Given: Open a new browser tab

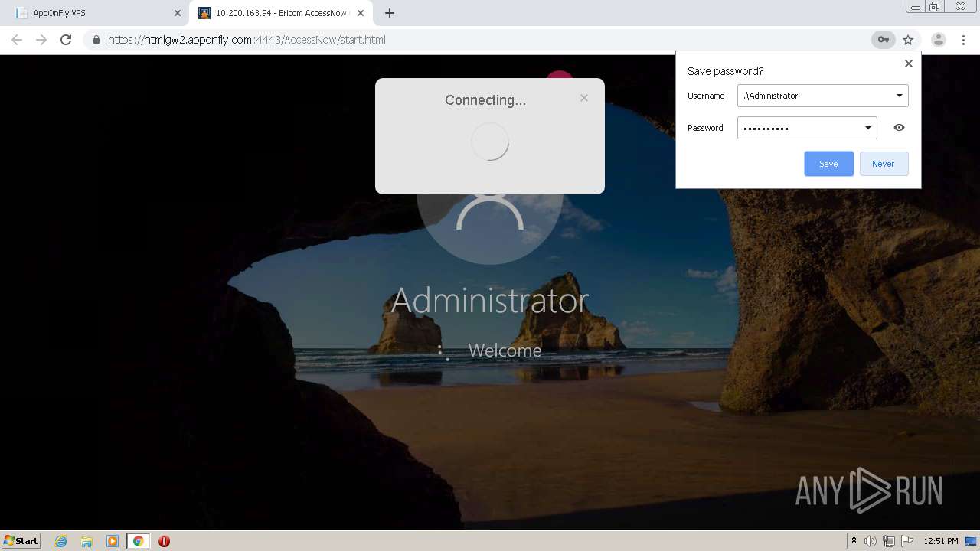Looking at the screenshot, I should (390, 13).
